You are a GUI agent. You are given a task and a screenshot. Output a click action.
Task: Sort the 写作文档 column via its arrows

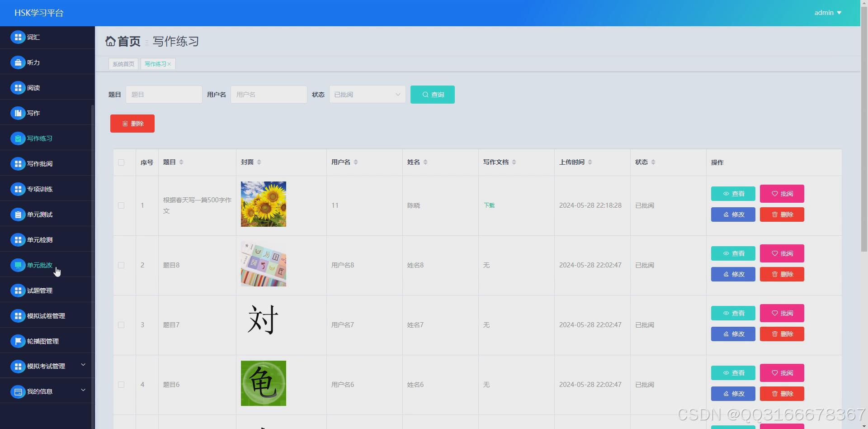click(514, 162)
